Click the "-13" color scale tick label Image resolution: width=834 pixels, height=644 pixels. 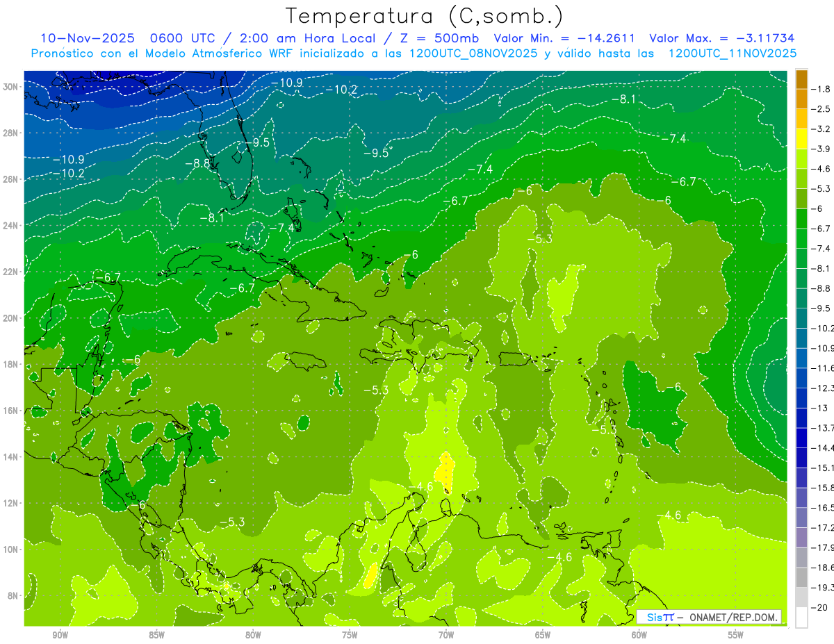pyautogui.click(x=819, y=408)
